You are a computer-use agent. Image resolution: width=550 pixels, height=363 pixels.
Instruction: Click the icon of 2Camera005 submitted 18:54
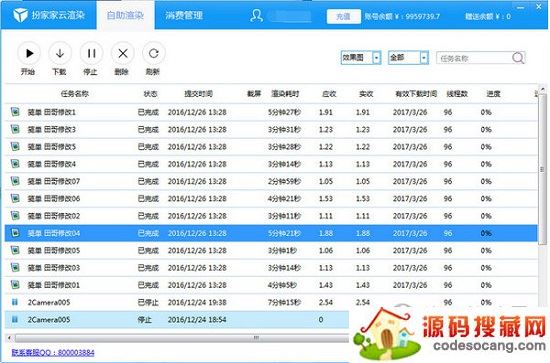15,319
